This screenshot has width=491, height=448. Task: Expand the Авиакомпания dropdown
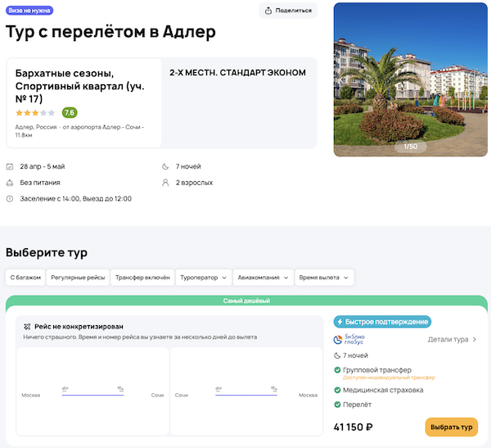coord(263,278)
